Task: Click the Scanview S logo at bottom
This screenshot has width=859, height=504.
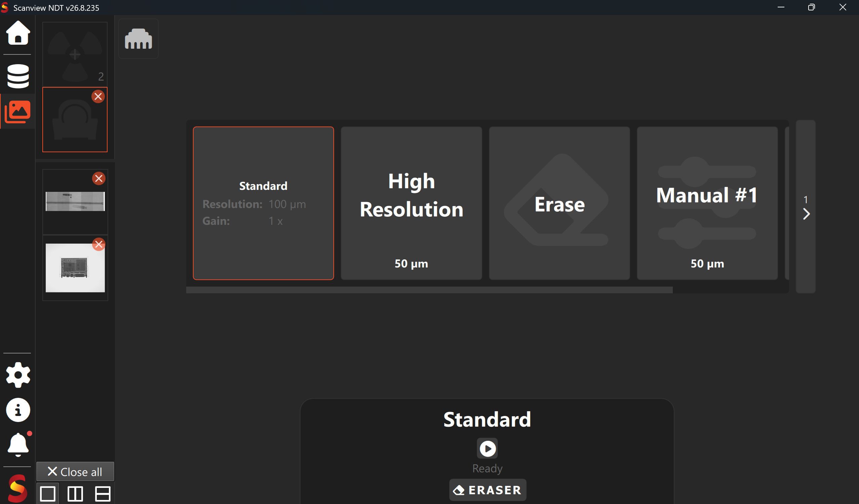Action: (17, 488)
